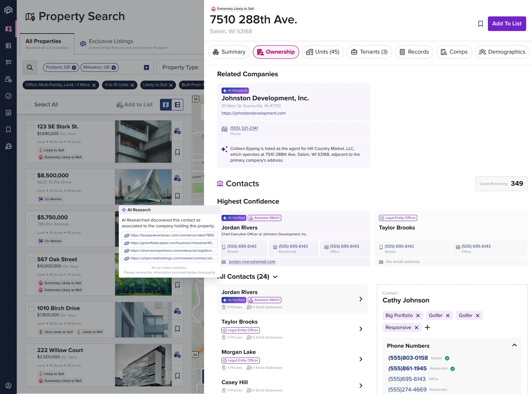Add a new tag to Cathy Johnson

[x=427, y=328]
